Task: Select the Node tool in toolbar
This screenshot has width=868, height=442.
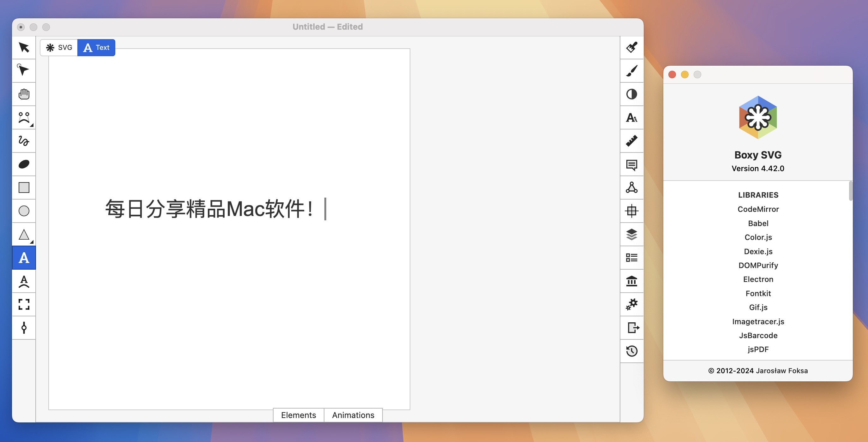Action: pyautogui.click(x=23, y=70)
